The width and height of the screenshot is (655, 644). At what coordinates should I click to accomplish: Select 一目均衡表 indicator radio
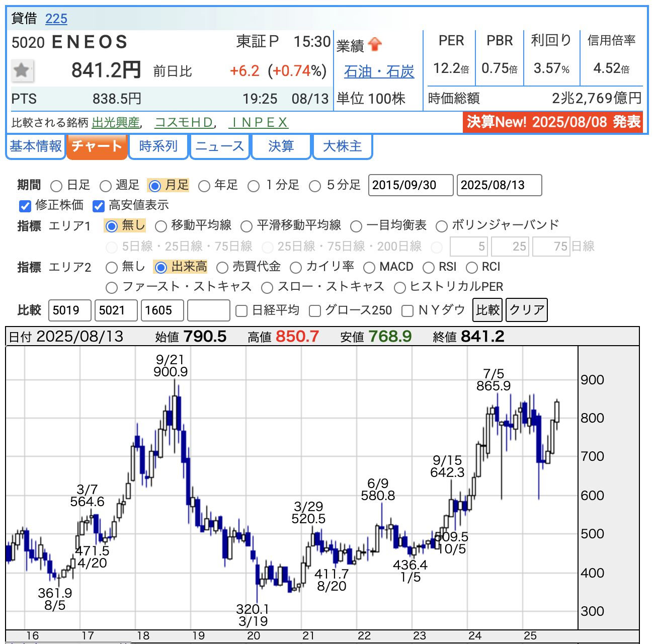click(356, 226)
